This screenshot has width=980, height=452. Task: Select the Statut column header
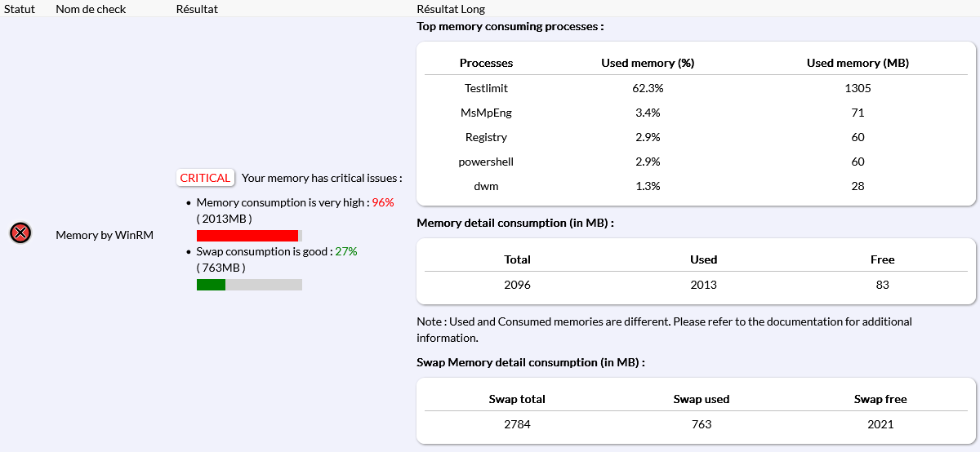pos(20,9)
